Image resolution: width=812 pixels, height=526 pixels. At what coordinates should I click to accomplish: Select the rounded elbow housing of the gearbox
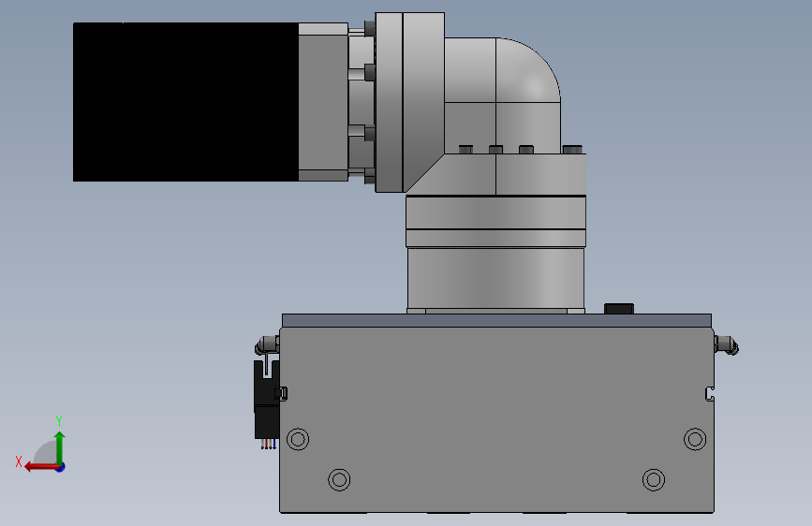click(x=528, y=70)
